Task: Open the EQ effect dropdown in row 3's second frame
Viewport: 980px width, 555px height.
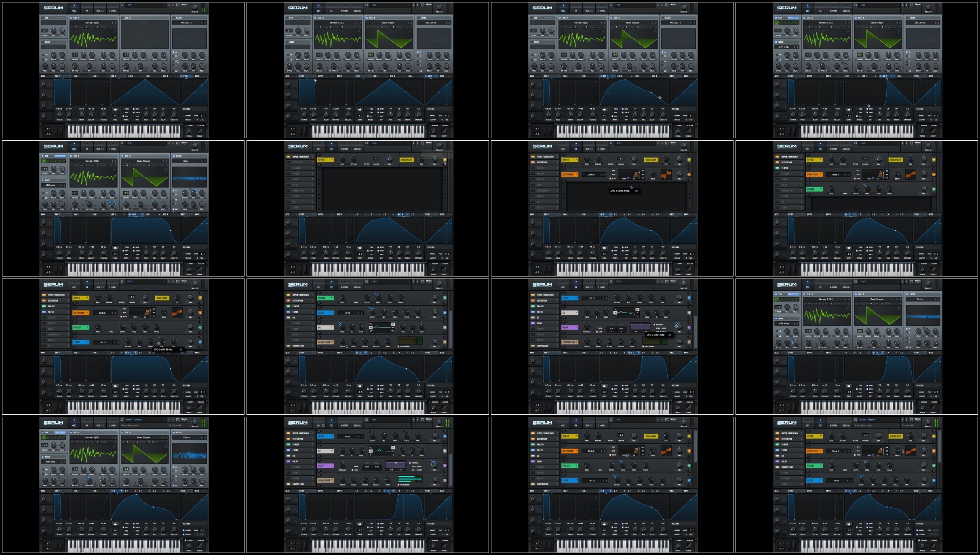Action: 326,327
